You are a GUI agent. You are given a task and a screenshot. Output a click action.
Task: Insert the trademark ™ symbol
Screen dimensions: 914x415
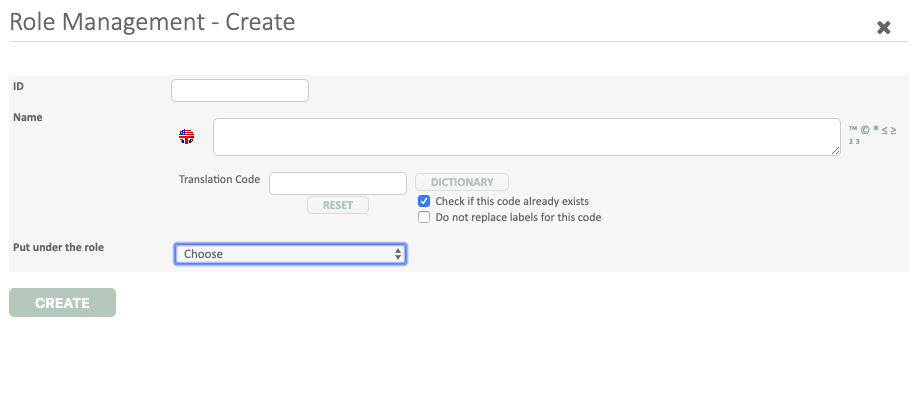point(853,130)
